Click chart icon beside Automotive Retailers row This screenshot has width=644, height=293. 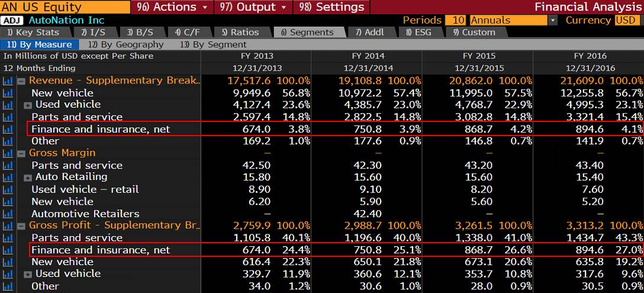coord(8,214)
